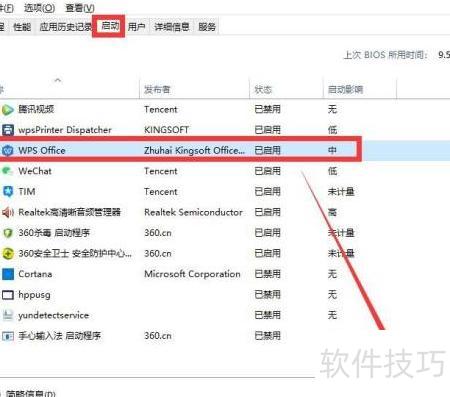The height and width of the screenshot is (397, 450).
Task: Click 360.cn publisher in 360杀毒 row
Action: coord(158,233)
